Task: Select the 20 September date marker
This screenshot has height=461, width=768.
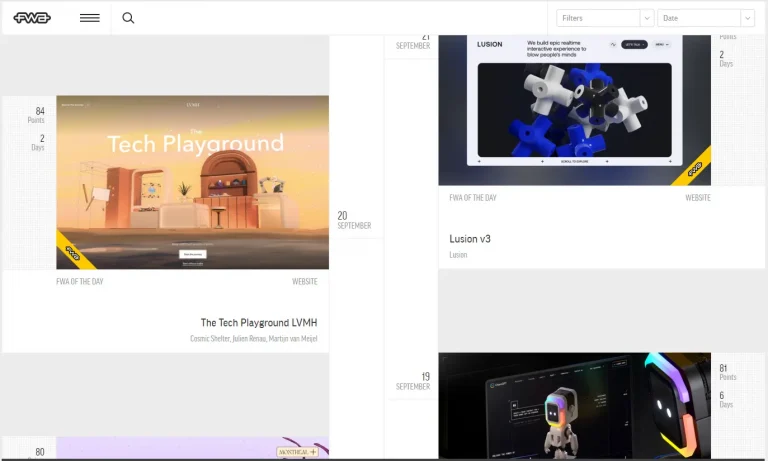Action: [354, 220]
